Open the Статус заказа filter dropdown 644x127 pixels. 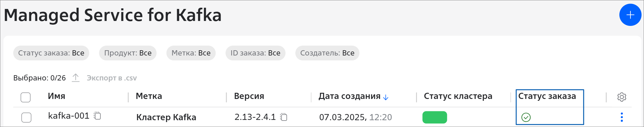pos(51,53)
